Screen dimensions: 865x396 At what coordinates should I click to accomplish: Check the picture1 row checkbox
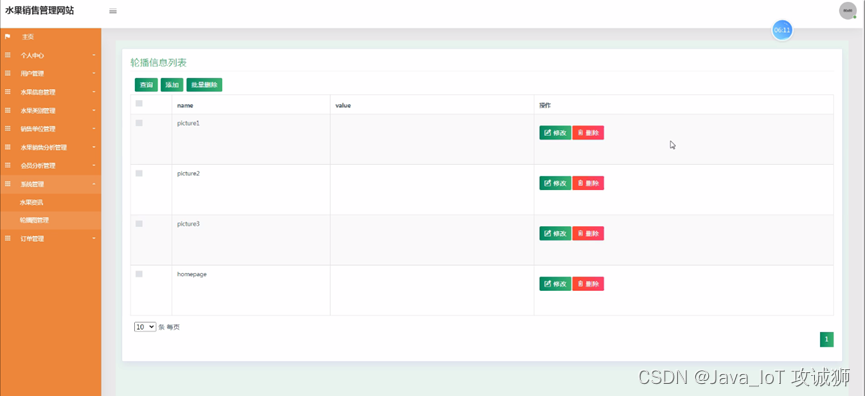click(x=139, y=123)
